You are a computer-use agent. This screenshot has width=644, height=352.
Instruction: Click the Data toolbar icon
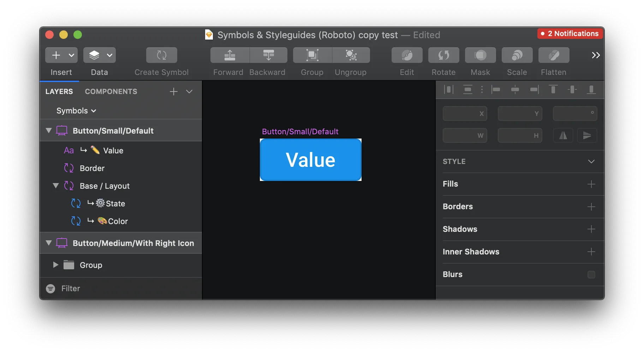click(x=95, y=55)
